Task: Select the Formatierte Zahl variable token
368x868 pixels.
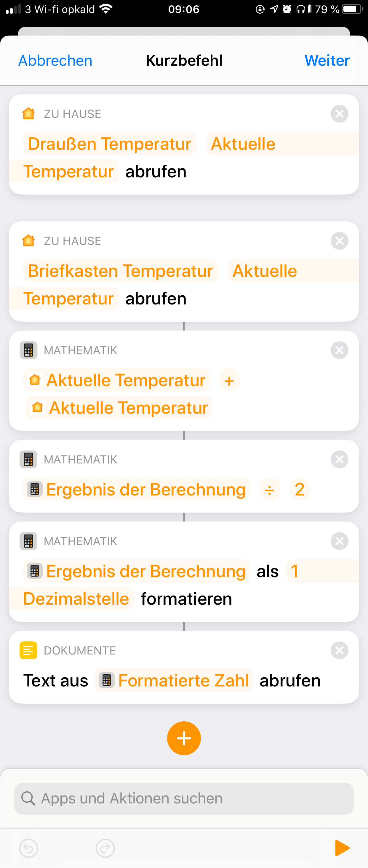Action: tap(174, 680)
